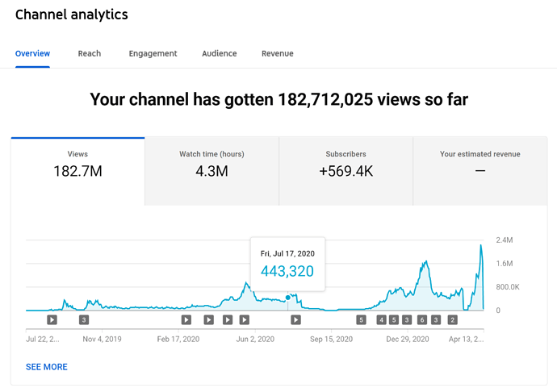Select the Views 182.7M metric card
The width and height of the screenshot is (557, 392).
click(78, 165)
